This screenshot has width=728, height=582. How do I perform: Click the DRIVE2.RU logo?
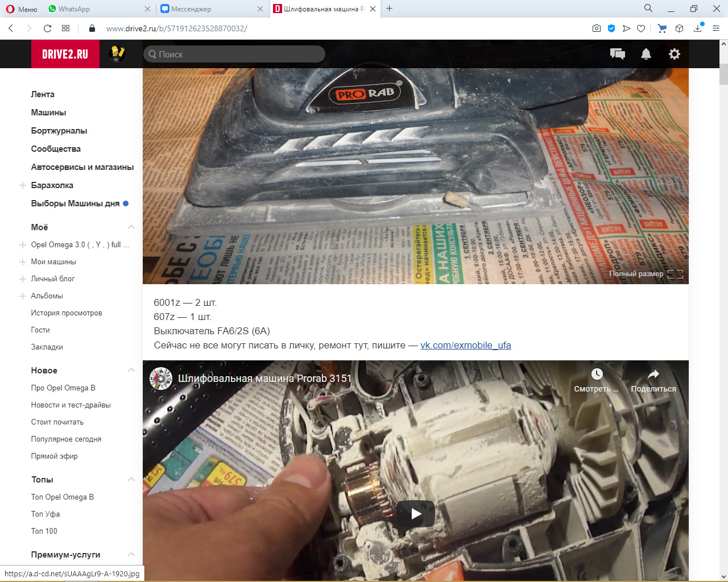click(65, 54)
